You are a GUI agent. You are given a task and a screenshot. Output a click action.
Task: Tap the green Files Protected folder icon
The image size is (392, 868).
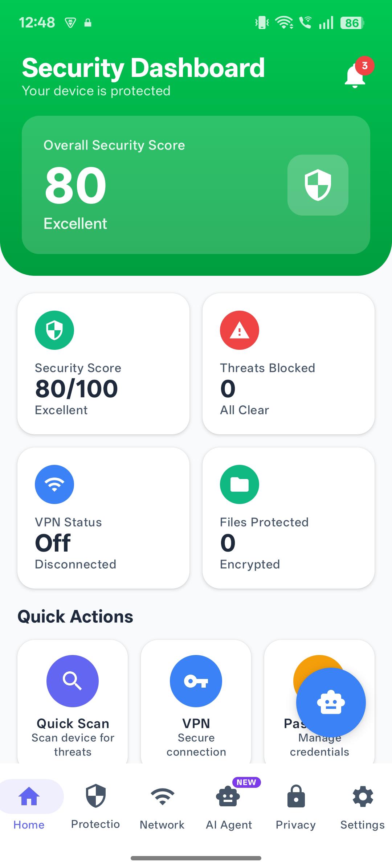coord(240,484)
